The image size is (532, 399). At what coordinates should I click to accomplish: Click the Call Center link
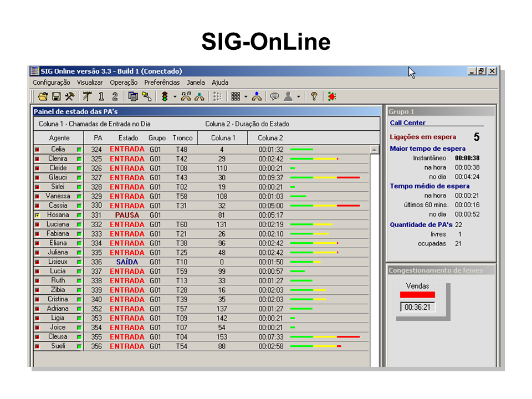pyautogui.click(x=407, y=123)
